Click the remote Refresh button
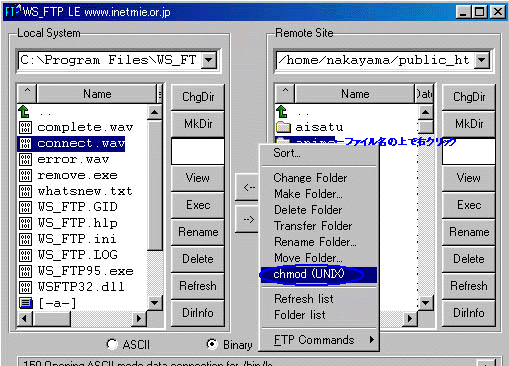Viewport: 509px width, 366px height. pyautogui.click(x=468, y=286)
